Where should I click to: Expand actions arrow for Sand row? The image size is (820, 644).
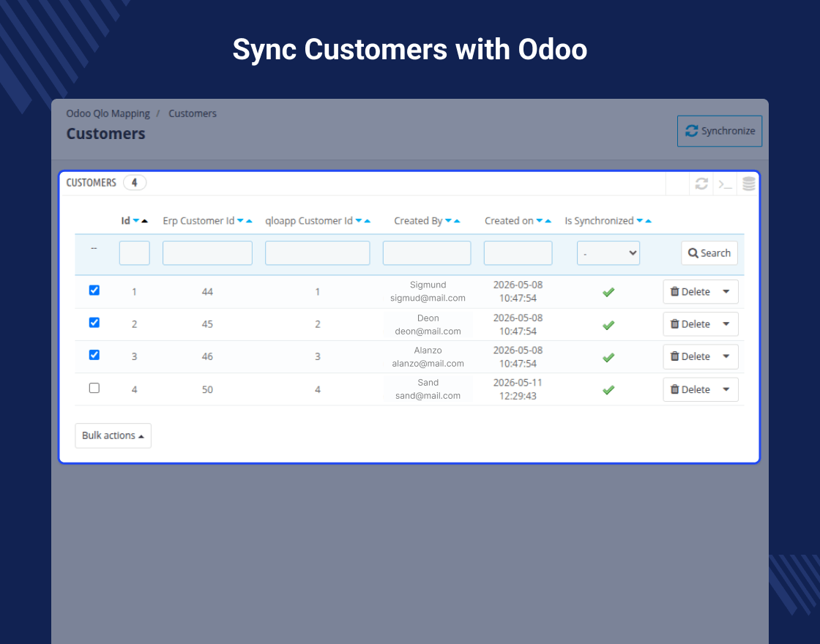coord(726,389)
